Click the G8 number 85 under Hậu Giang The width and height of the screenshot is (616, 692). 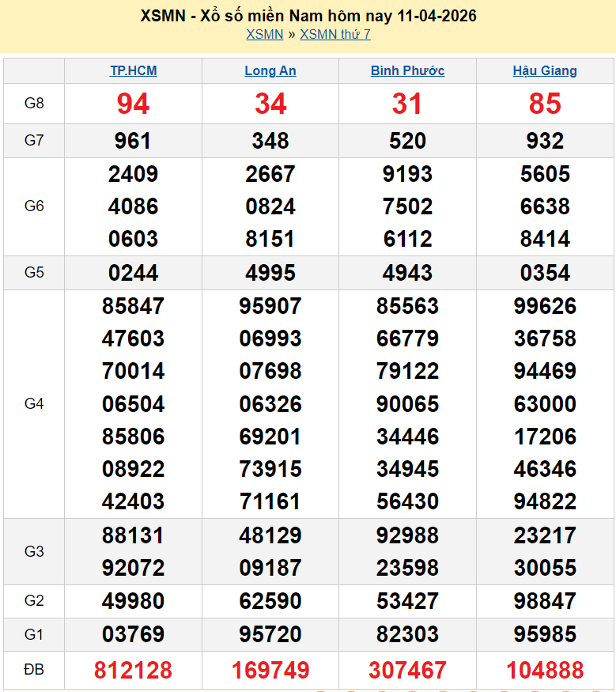545,104
